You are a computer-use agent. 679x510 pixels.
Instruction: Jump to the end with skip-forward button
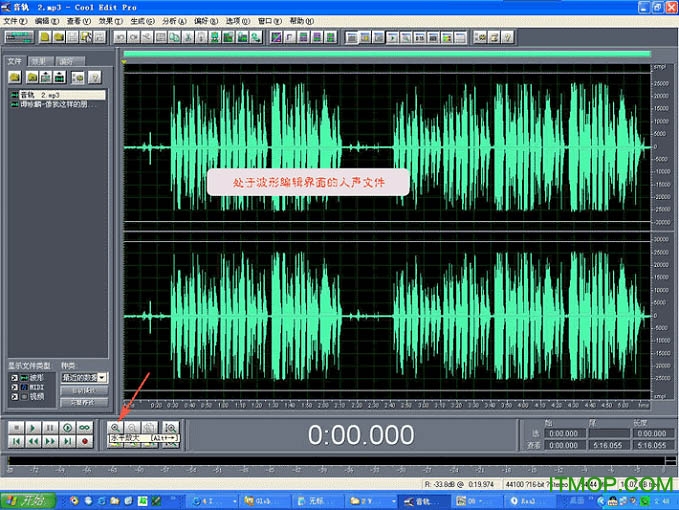click(x=67, y=440)
